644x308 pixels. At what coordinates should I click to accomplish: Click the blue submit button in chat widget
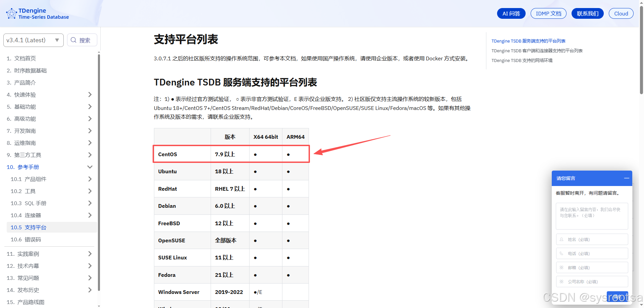[x=617, y=297]
